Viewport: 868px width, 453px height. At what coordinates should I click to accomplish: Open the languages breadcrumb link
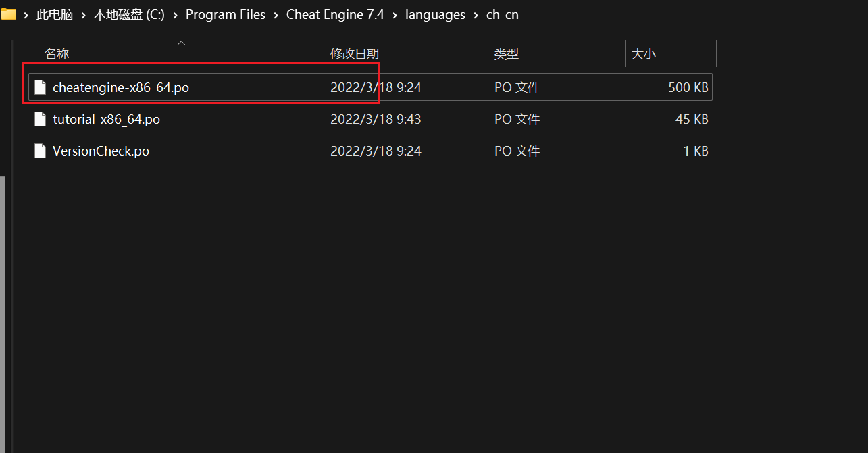[x=435, y=14]
